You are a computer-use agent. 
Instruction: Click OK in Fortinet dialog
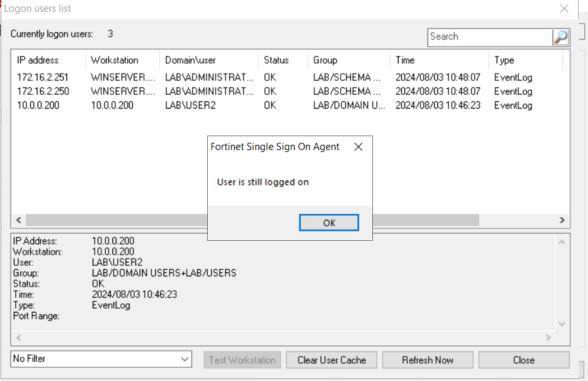point(329,223)
